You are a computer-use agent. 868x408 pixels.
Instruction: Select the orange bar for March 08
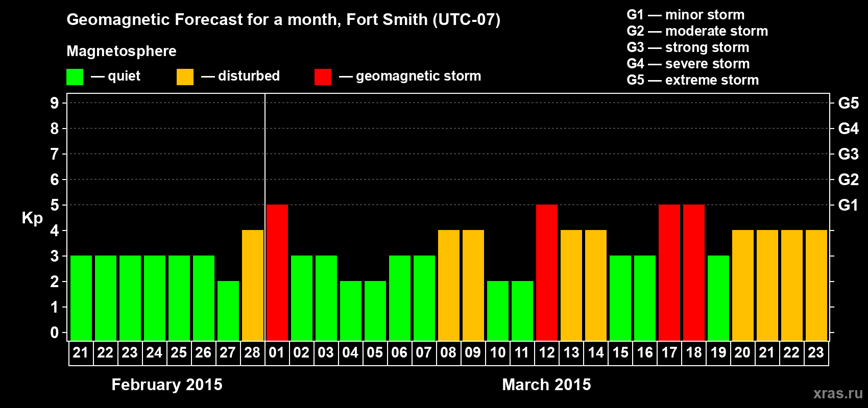[449, 286]
